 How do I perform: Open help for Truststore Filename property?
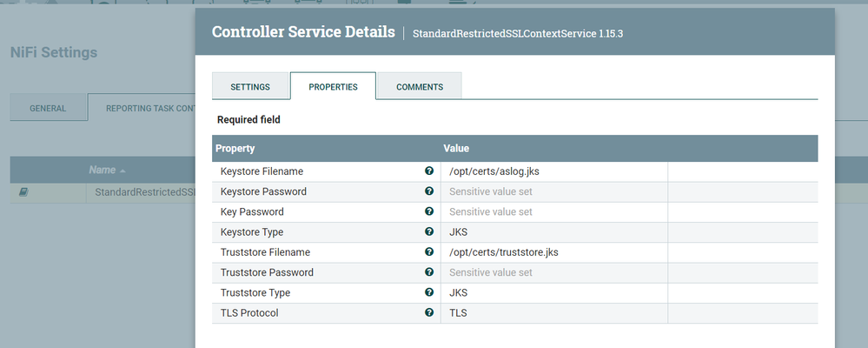[x=429, y=251]
